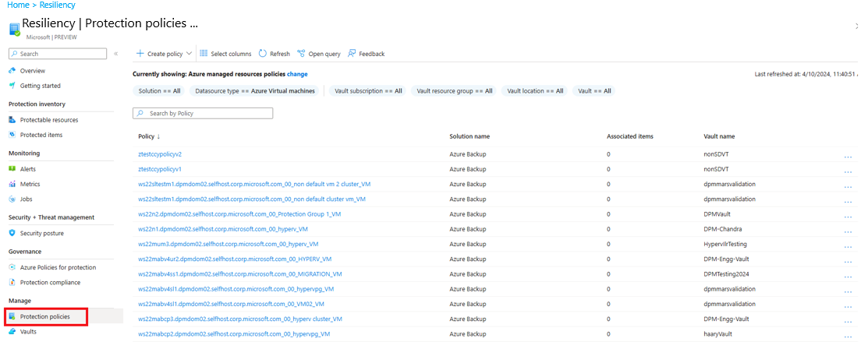Click the Home breadcrumb link
This screenshot has width=868, height=342.
tap(17, 5)
